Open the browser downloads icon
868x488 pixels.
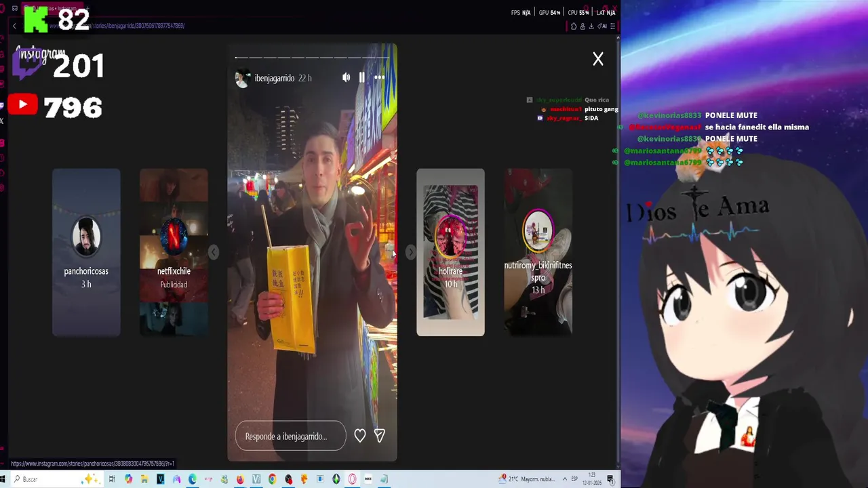point(591,26)
